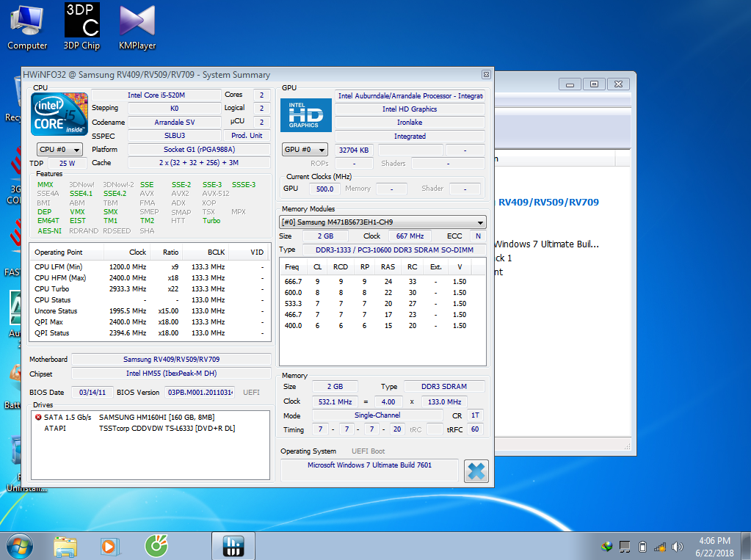Click the Intel Core i5 logo
This screenshot has height=560, width=751.
59,114
